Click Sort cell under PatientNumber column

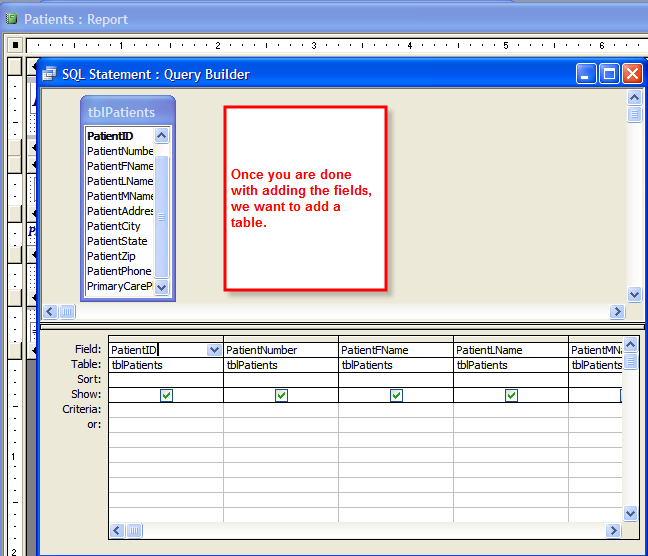point(281,380)
